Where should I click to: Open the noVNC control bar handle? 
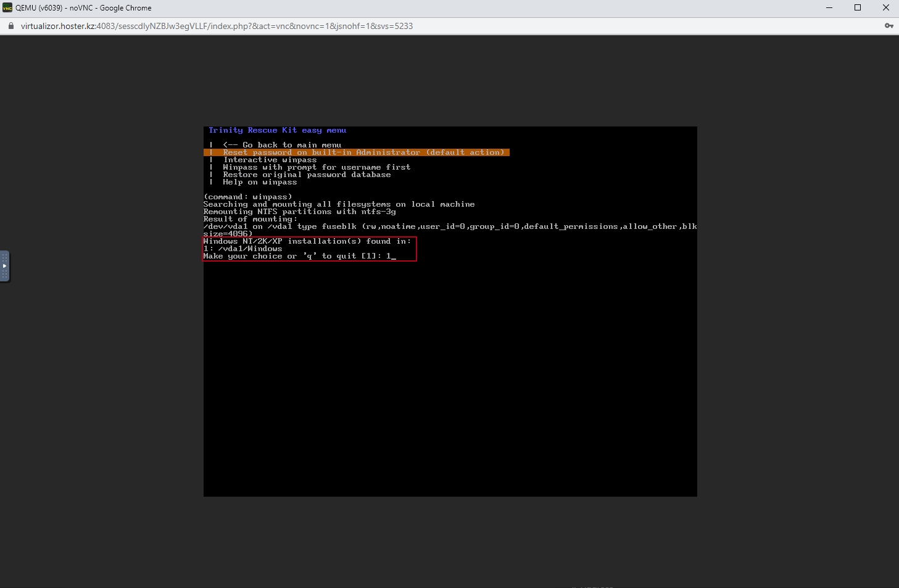4,266
